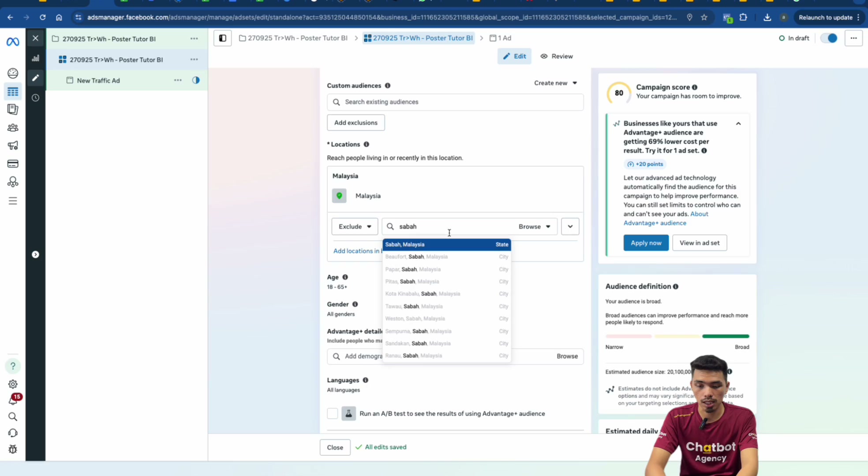Open the megaphone advertising icon

(13, 146)
